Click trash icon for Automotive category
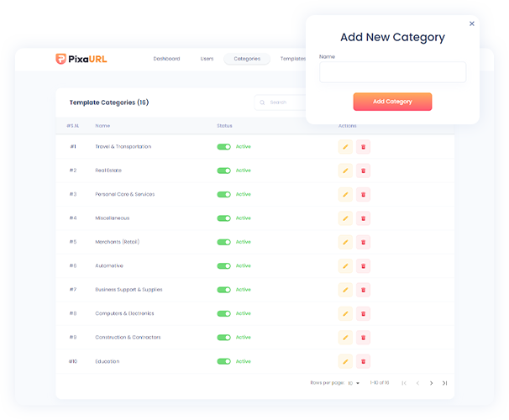This screenshot has height=420, width=509. tap(363, 266)
